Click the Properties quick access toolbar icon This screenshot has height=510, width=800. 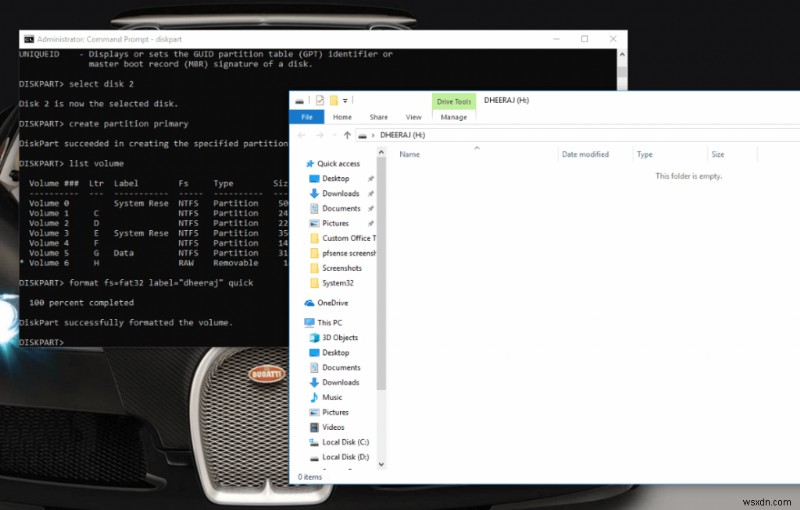(x=320, y=100)
